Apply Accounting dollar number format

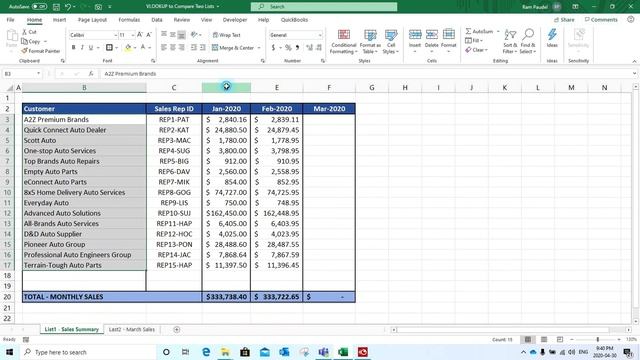click(x=273, y=48)
